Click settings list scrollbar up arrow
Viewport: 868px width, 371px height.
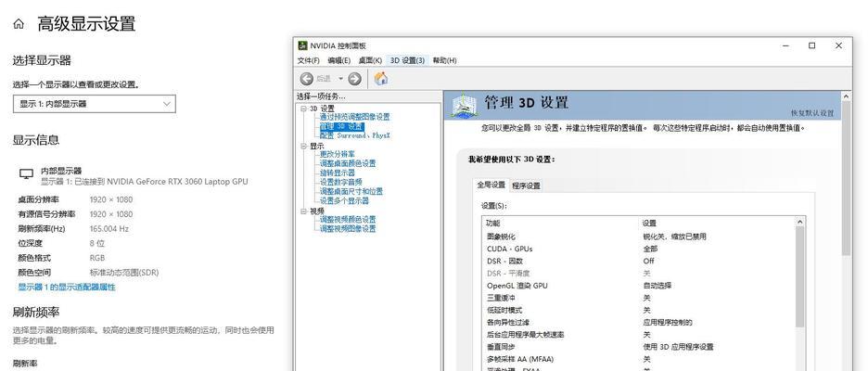click(800, 222)
